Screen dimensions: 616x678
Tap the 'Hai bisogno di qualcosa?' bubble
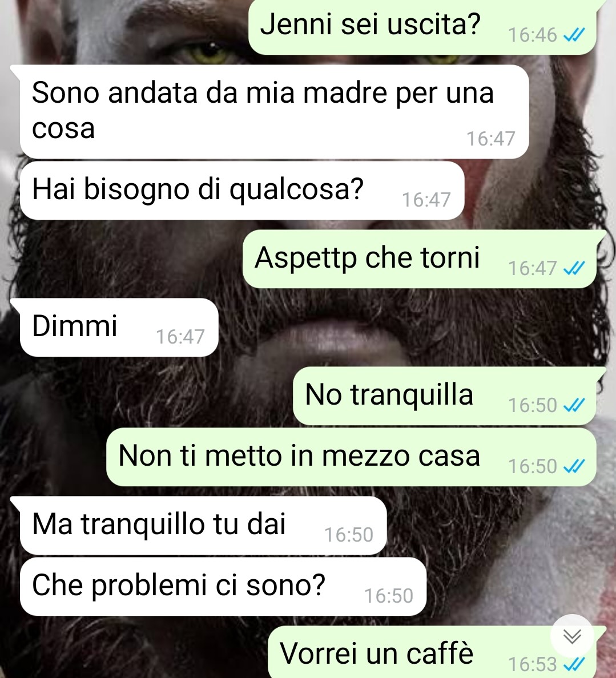click(x=242, y=191)
